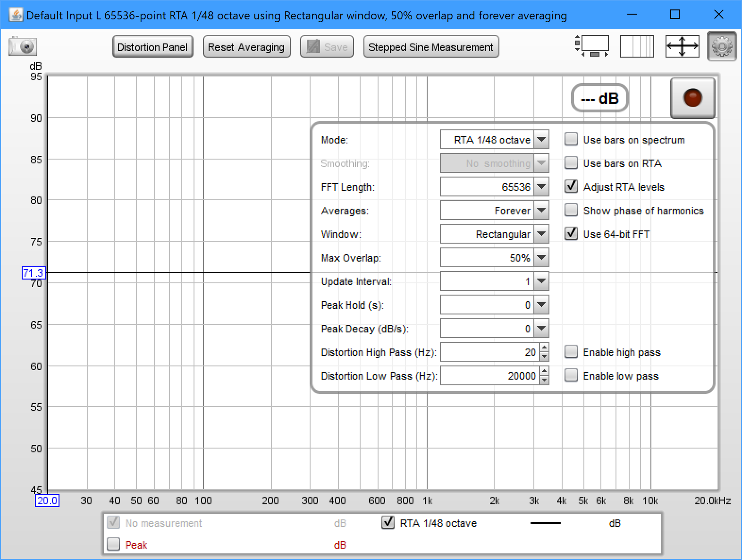Viewport: 742px width, 560px height.
Task: Close the RTA window
Action: pyautogui.click(x=719, y=15)
